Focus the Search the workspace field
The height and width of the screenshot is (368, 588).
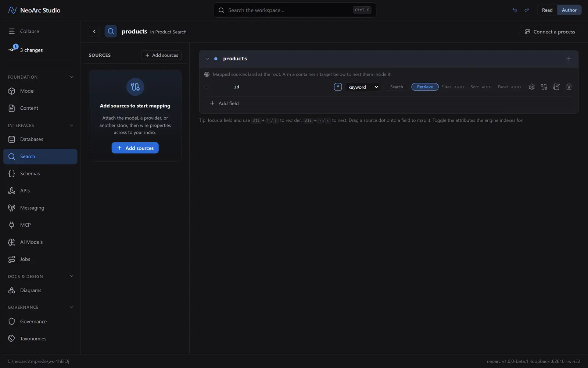pos(294,10)
